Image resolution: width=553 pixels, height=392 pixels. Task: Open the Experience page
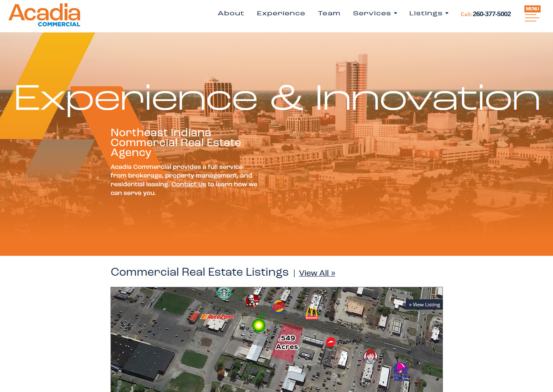tap(281, 13)
